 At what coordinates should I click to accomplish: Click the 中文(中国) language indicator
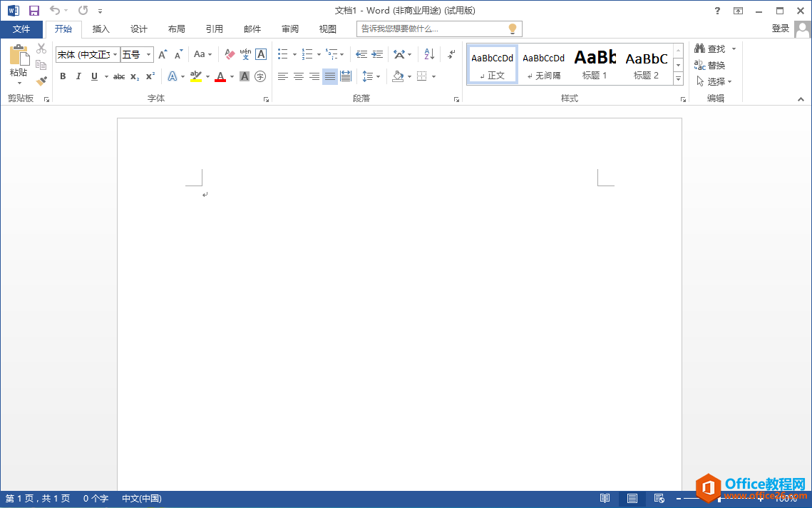(142, 499)
